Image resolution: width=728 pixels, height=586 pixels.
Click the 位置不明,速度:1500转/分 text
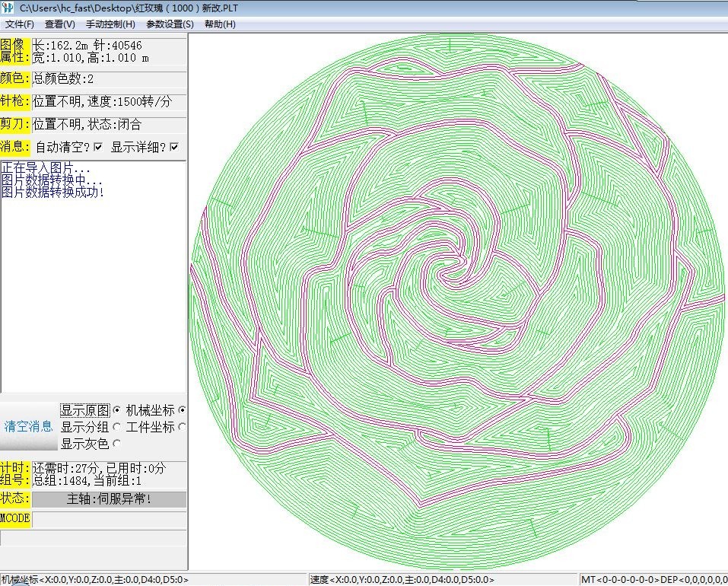[103, 102]
